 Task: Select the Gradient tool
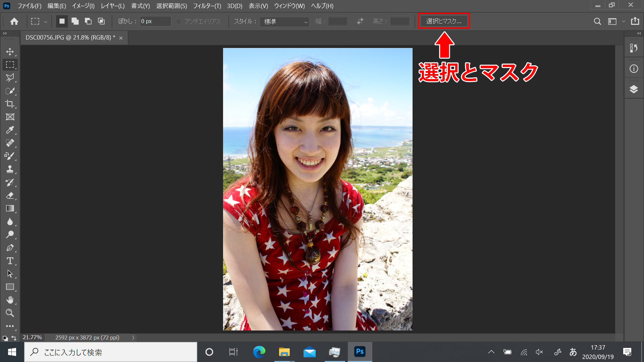click(x=10, y=208)
